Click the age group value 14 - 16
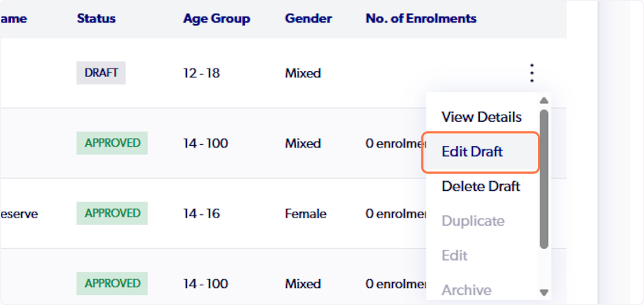The image size is (644, 305). [x=201, y=214]
